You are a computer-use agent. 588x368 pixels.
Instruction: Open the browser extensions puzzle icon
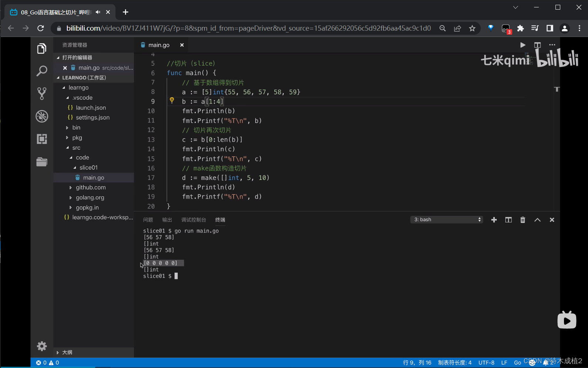(521, 28)
